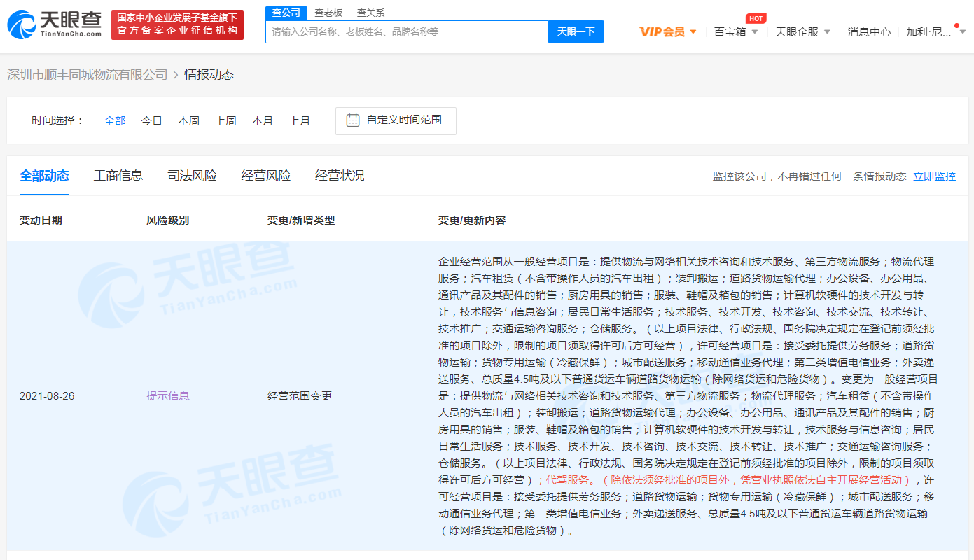
Task: Click the 时间选择 label
Action: [x=57, y=120]
